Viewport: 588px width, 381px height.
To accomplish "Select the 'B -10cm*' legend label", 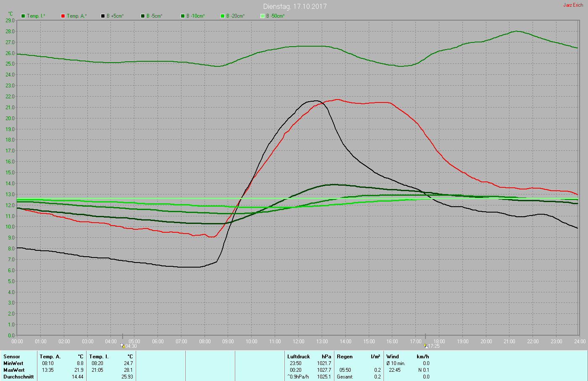I will [196, 16].
